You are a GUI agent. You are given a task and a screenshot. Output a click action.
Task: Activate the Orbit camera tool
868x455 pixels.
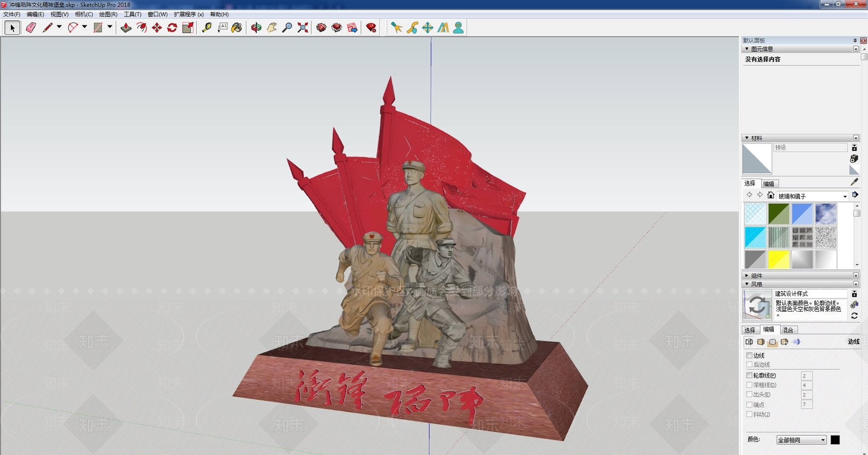[256, 28]
